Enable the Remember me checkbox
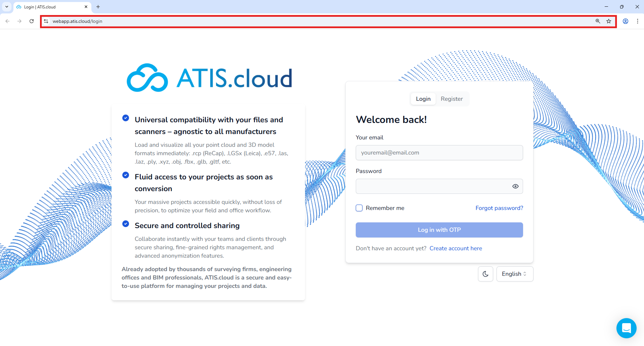This screenshot has width=644, height=346. (x=359, y=208)
